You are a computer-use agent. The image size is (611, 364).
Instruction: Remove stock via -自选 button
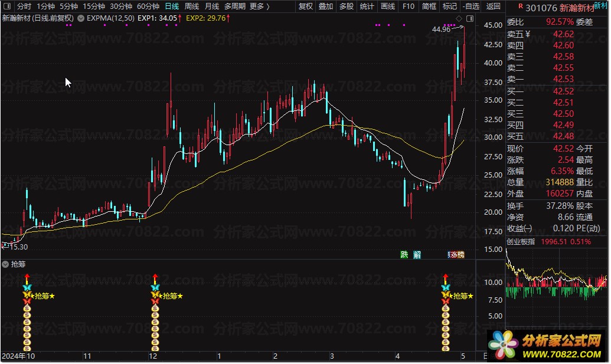pos(471,6)
